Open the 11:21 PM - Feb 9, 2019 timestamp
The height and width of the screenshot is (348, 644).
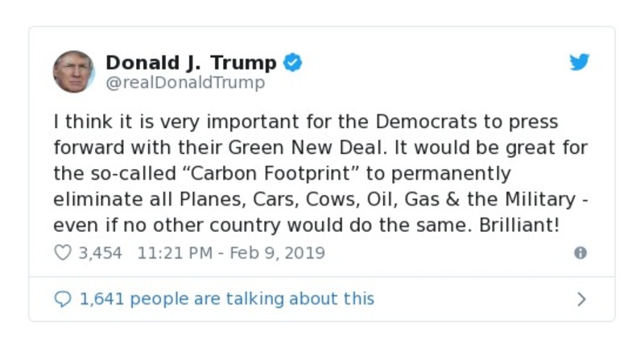pos(231,253)
